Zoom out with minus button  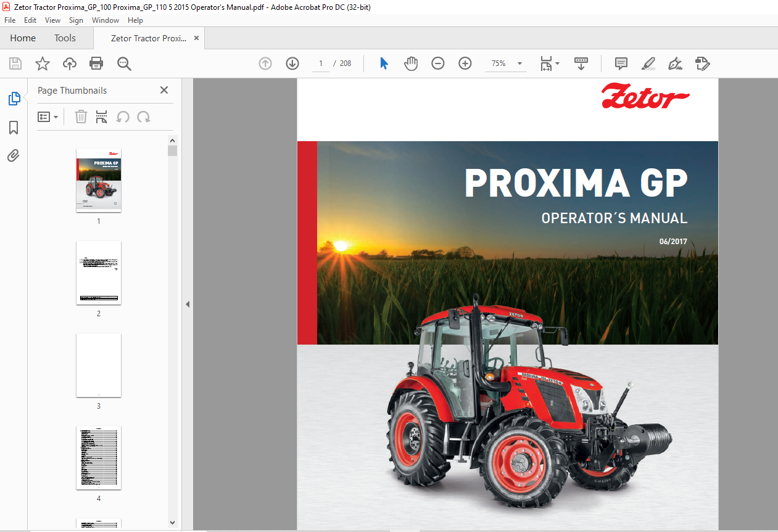pyautogui.click(x=438, y=63)
